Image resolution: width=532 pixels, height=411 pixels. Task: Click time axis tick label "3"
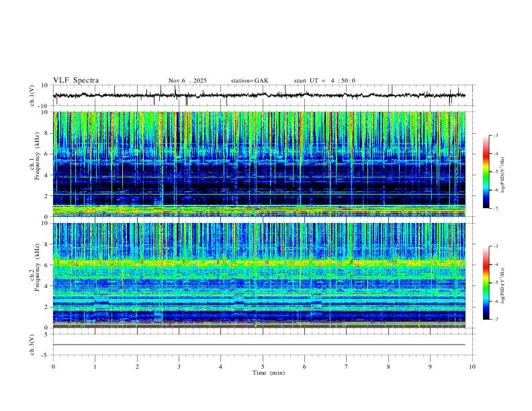tap(179, 367)
